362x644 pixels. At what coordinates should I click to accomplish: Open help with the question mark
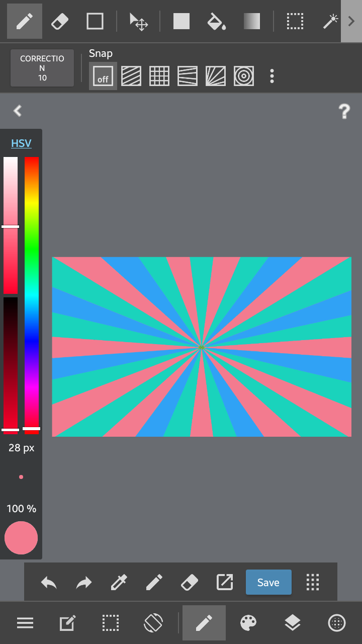click(x=344, y=111)
